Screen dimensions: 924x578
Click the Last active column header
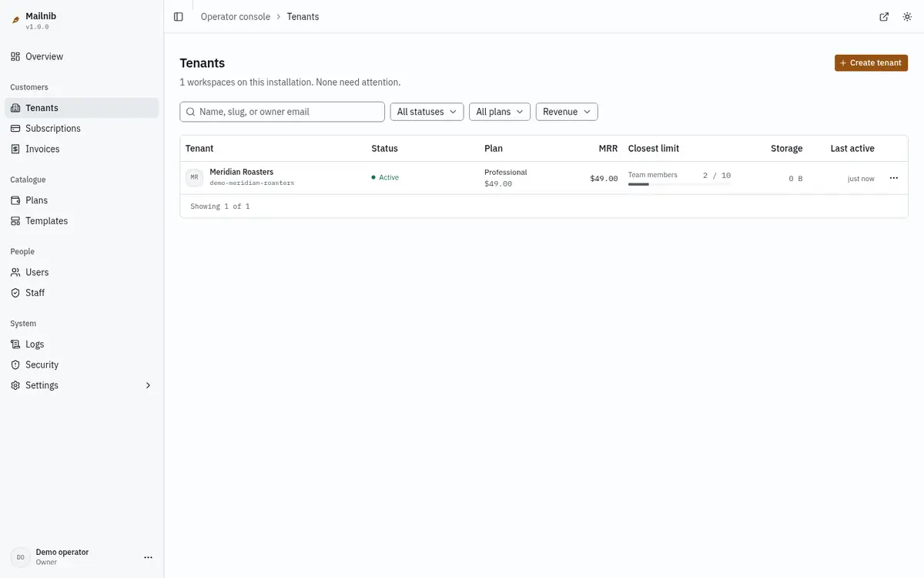tap(852, 149)
